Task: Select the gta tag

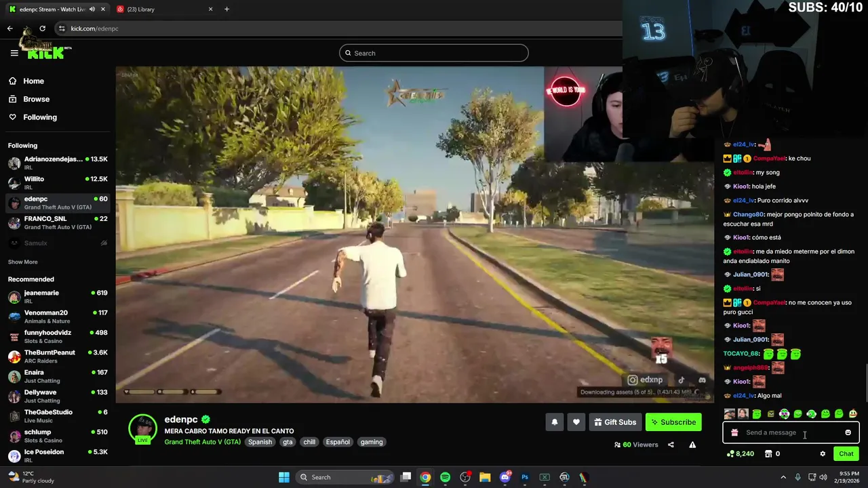Action: 288,442
